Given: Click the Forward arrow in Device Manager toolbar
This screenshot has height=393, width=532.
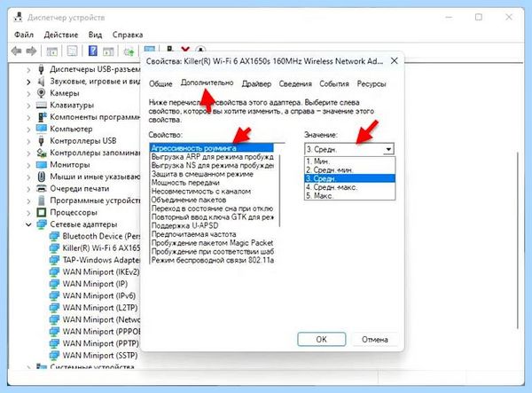Looking at the screenshot, I should 31,51.
